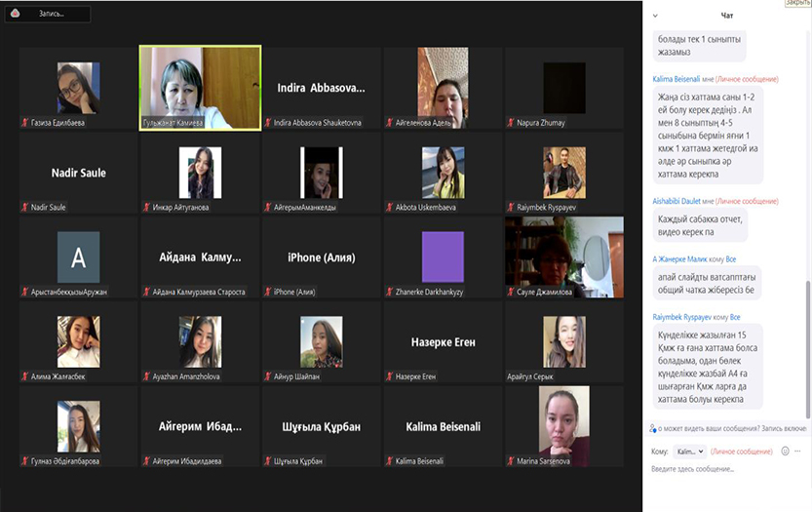Click muted mic icon beside Назерке Еген name
Viewport: 812px width, 512px height.
click(x=389, y=376)
